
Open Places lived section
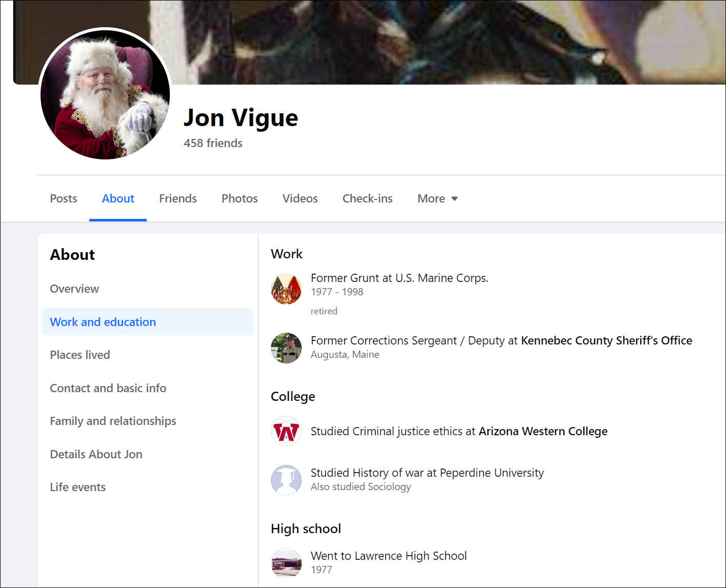coord(80,355)
